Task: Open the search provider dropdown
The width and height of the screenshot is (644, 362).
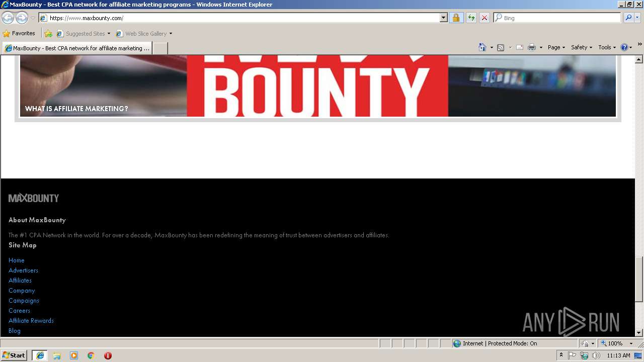Action: 637,18
